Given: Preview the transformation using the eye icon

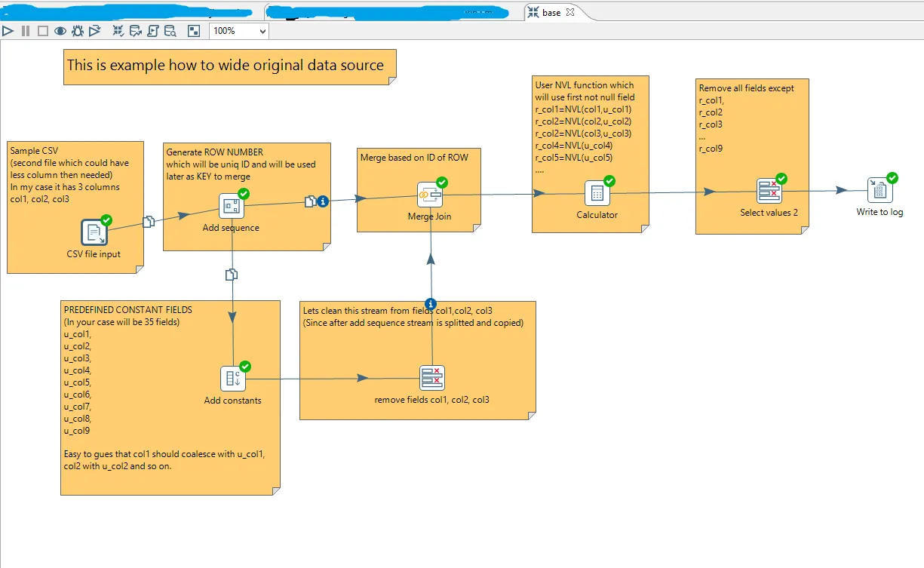Looking at the screenshot, I should pos(60,31).
